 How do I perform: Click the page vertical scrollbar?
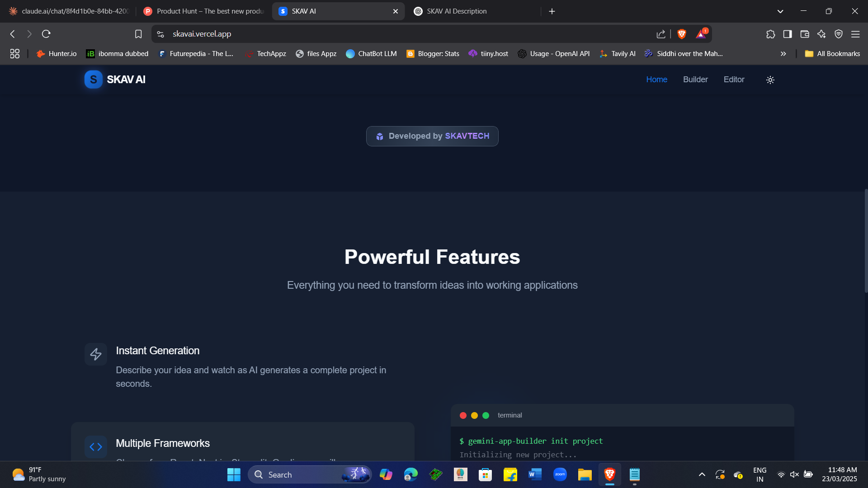click(x=865, y=241)
